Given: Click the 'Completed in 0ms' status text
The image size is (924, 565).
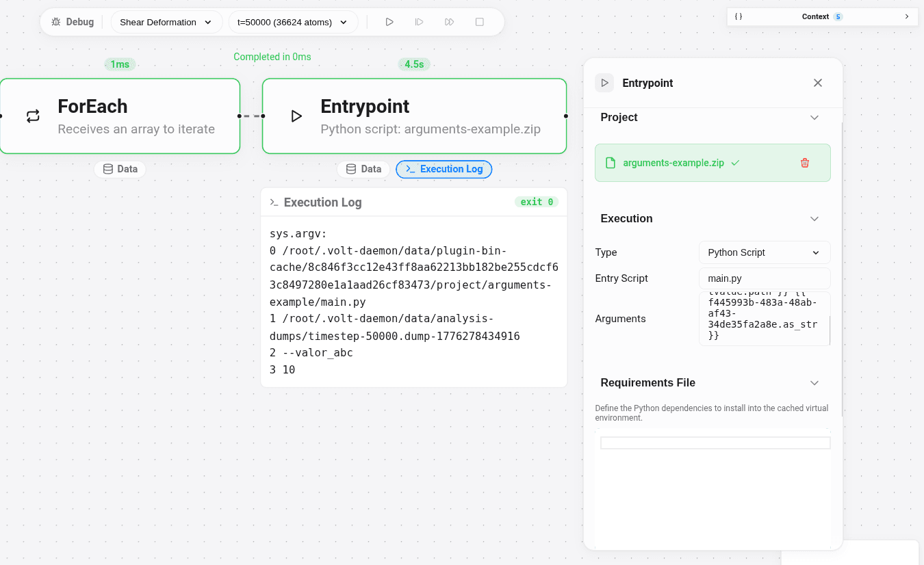Looking at the screenshot, I should (x=272, y=57).
